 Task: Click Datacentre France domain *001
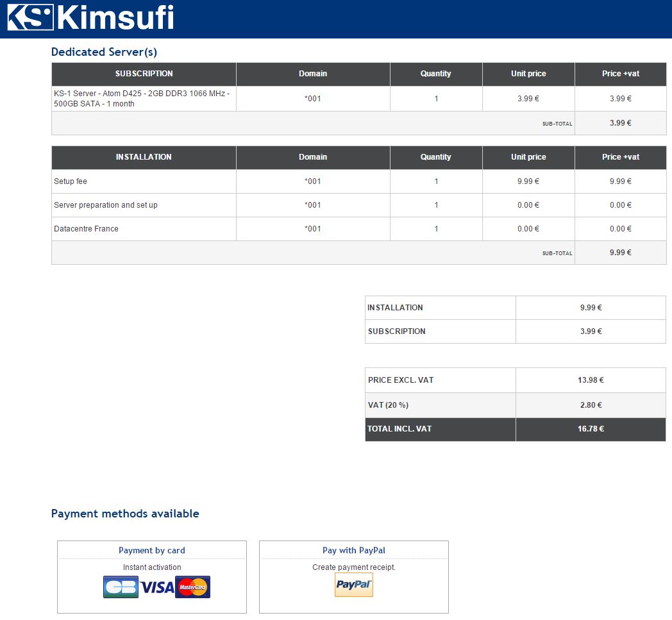click(x=312, y=229)
